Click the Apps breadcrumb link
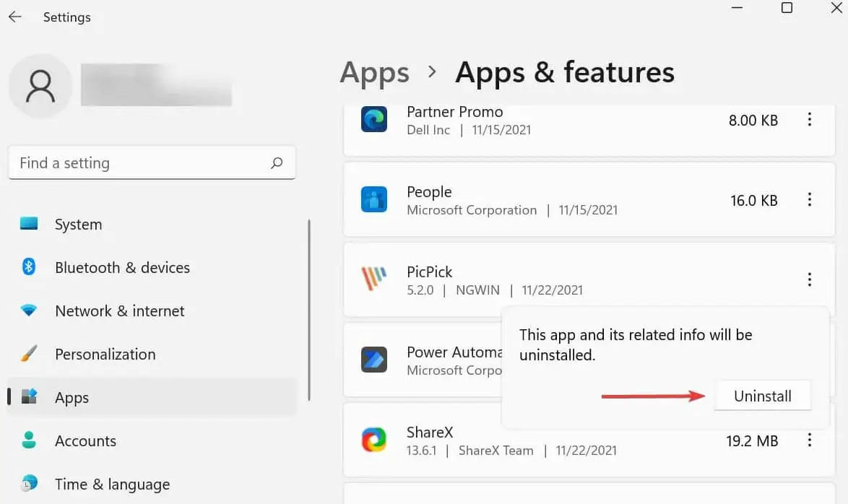This screenshot has height=504, width=848. pyautogui.click(x=374, y=72)
